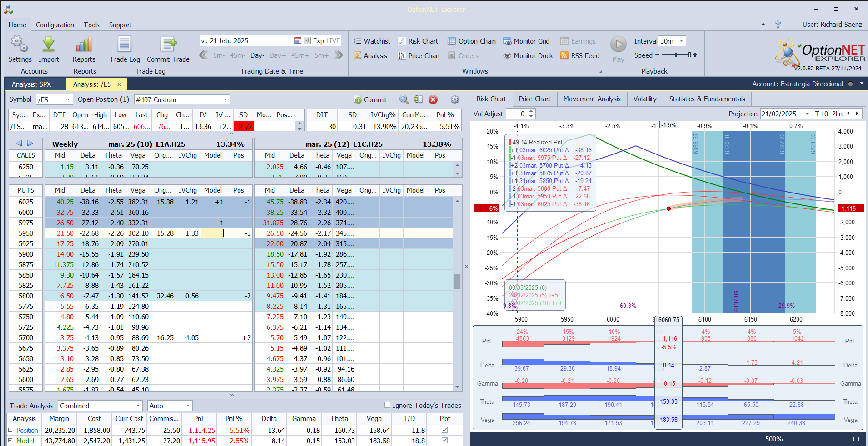Click the Commit button
This screenshot has width=868, height=446.
coord(370,99)
